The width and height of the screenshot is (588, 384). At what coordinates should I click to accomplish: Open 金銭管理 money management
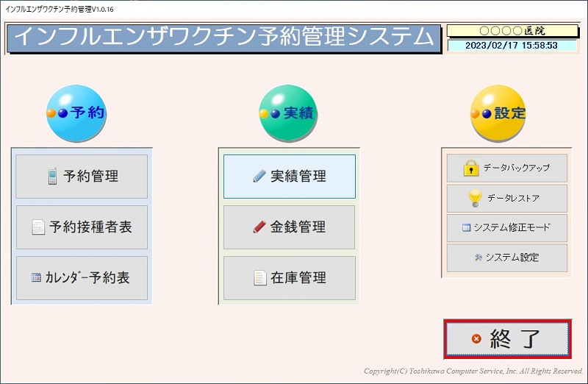(289, 227)
